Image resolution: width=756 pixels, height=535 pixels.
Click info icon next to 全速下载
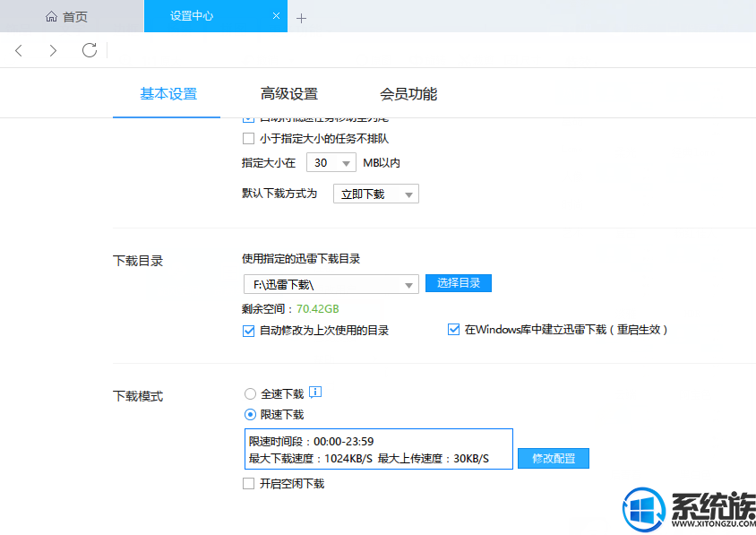tap(315, 393)
